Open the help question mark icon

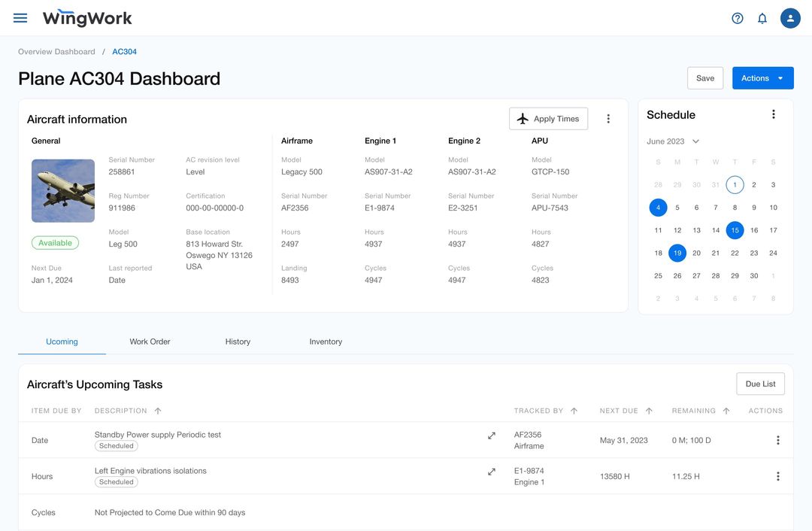[738, 19]
